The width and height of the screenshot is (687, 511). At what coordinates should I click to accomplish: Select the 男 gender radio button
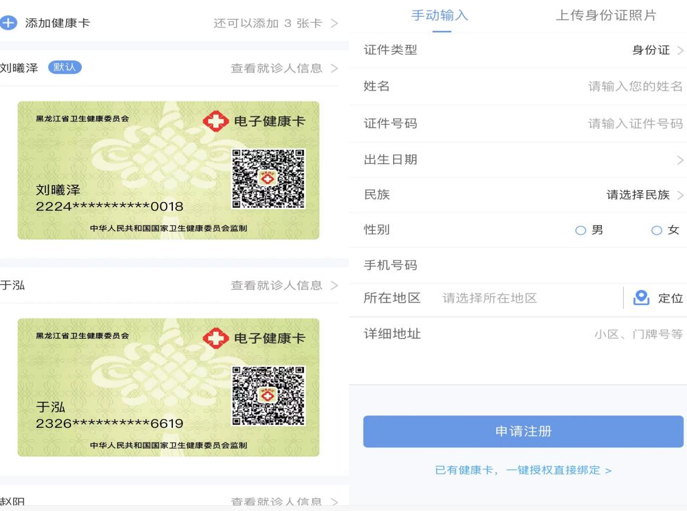580,231
